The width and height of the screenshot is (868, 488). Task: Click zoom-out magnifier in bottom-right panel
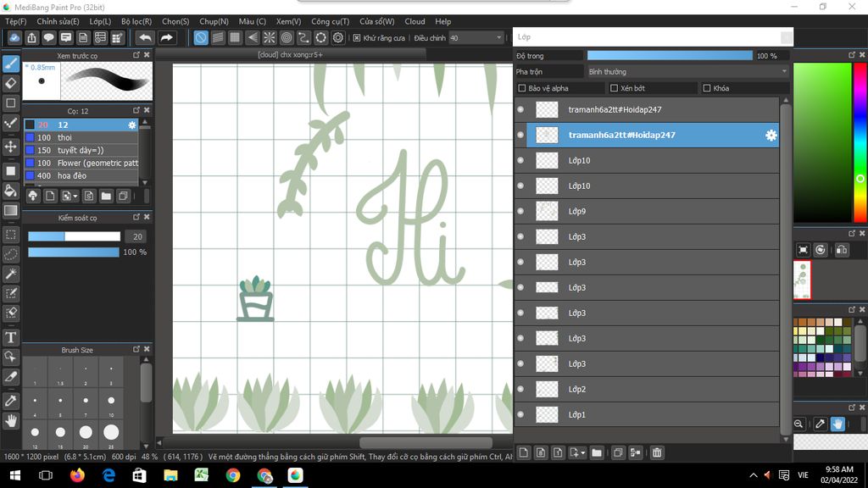tap(798, 424)
